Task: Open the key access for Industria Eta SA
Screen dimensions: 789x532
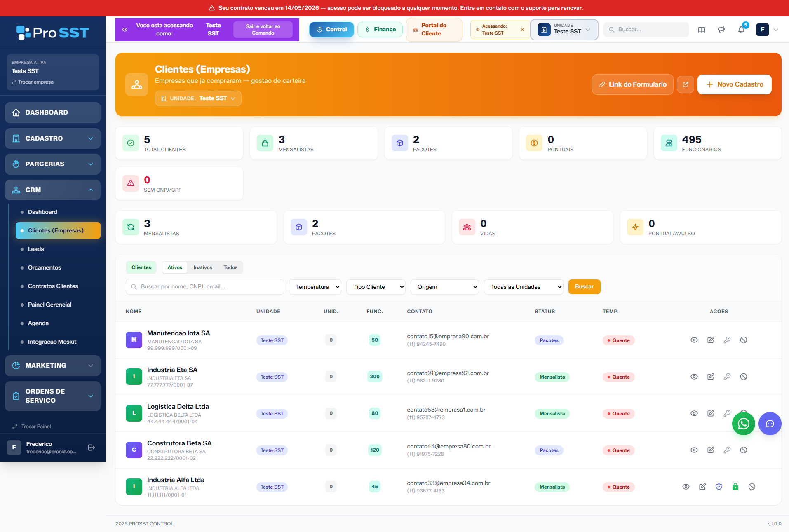Action: coord(727,377)
